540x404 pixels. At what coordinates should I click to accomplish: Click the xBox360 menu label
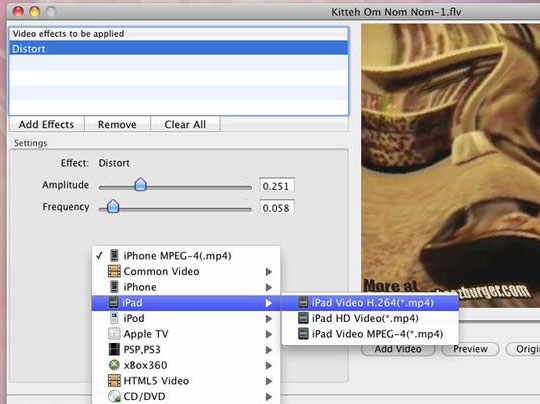tap(145, 365)
